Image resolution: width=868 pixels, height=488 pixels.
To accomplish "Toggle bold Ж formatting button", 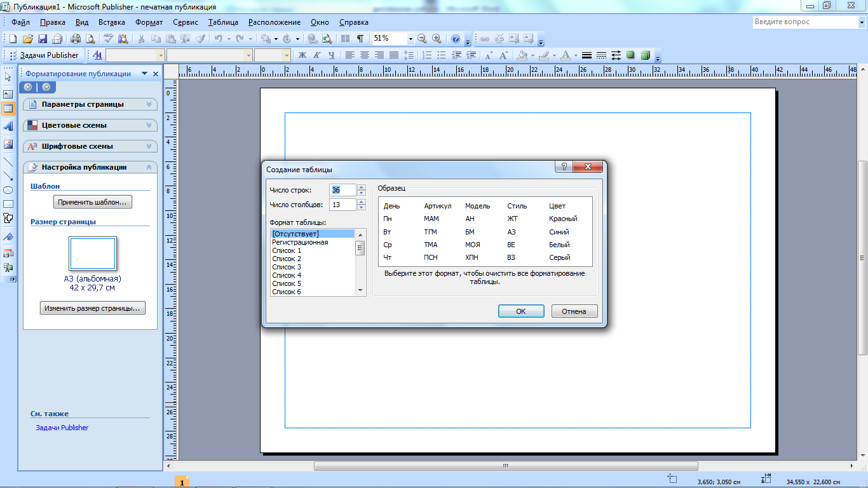I will point(302,55).
